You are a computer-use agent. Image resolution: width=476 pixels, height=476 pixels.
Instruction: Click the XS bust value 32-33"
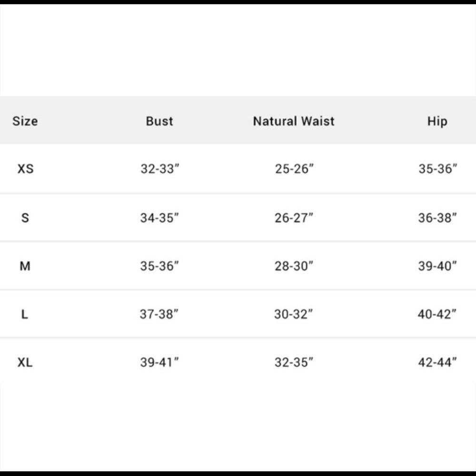(x=159, y=169)
